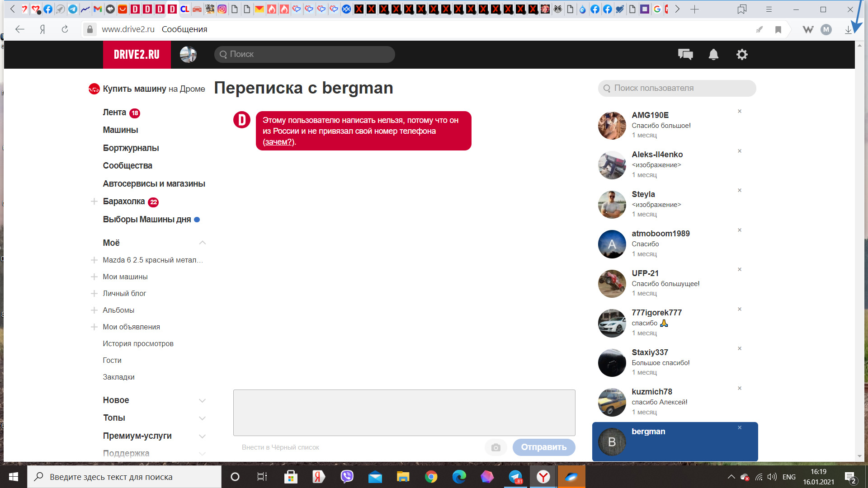Viewport: 868px width, 488px height.
Task: Expand the Новое section
Action: coord(202,400)
